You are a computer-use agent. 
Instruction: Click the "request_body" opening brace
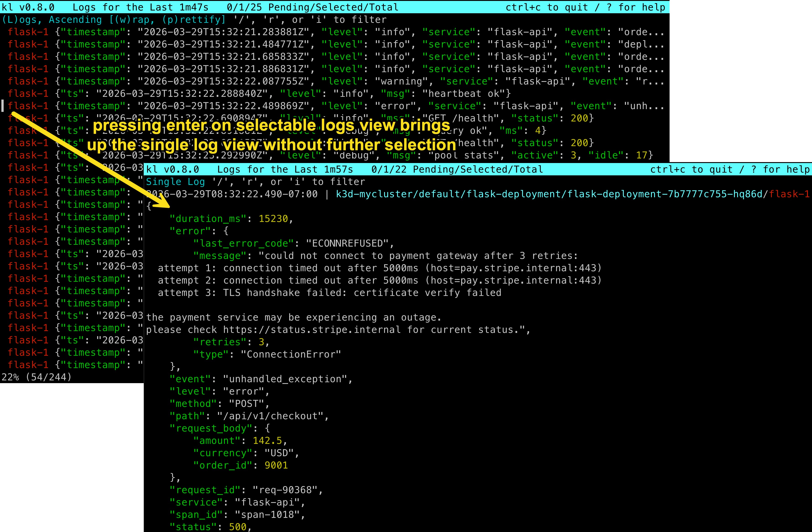tap(267, 428)
